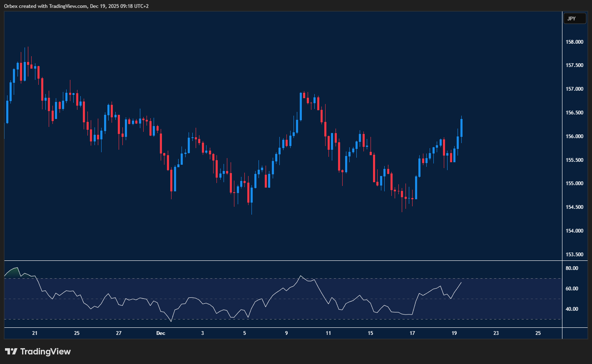Click the divider between price and RSI panes
Screen dimensions: 592x364
click(283, 261)
